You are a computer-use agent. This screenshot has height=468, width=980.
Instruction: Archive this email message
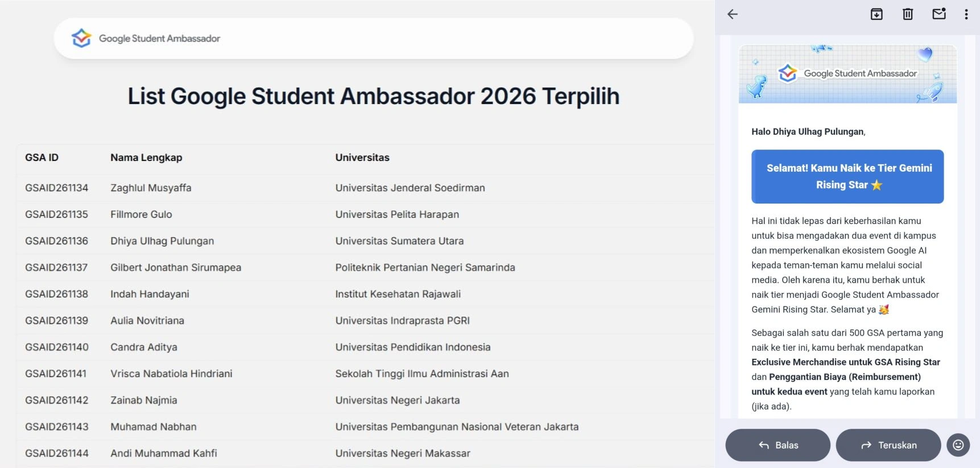tap(876, 14)
